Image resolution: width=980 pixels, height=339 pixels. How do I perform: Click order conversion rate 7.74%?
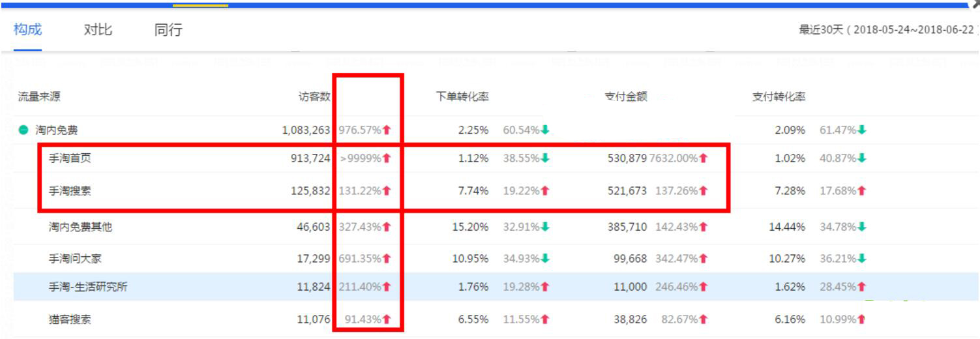[473, 191]
